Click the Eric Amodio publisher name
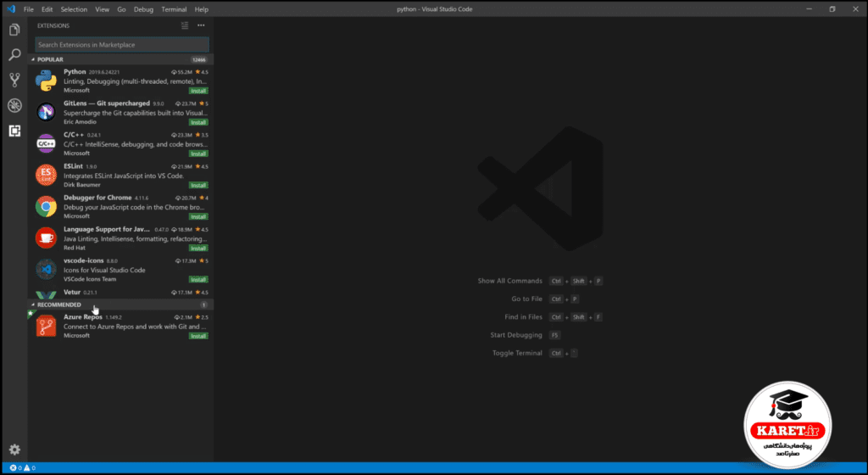Viewport: 868px width, 475px height. pos(80,122)
